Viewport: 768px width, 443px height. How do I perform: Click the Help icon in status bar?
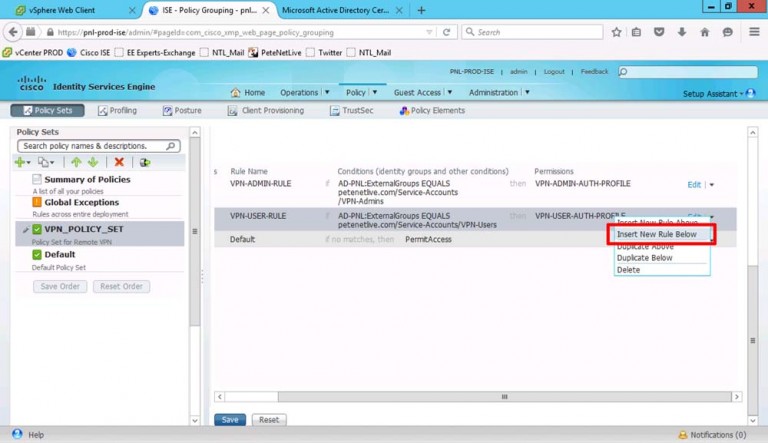tap(17, 434)
